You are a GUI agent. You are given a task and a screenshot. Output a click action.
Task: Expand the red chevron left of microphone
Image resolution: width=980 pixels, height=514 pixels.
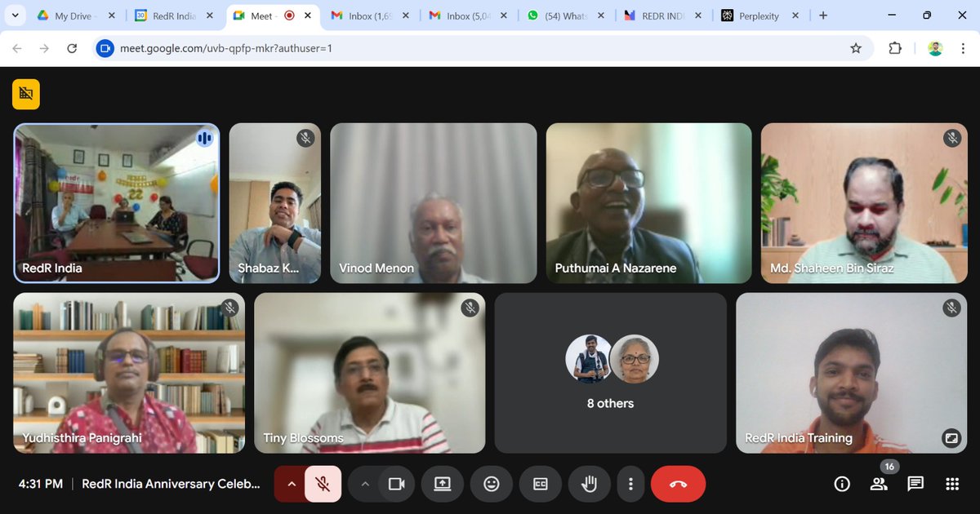tap(290, 484)
